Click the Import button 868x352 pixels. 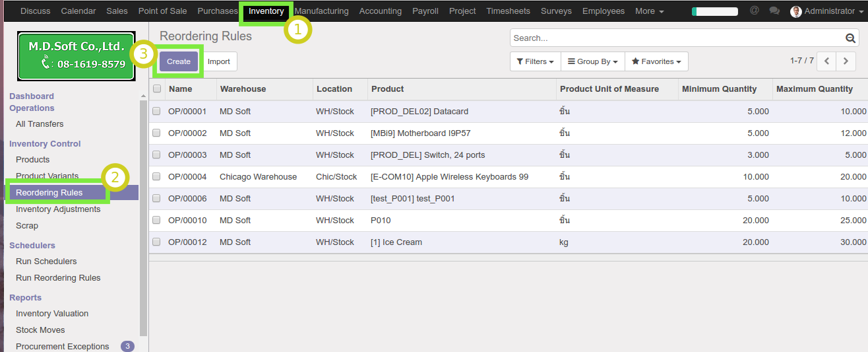tap(219, 61)
